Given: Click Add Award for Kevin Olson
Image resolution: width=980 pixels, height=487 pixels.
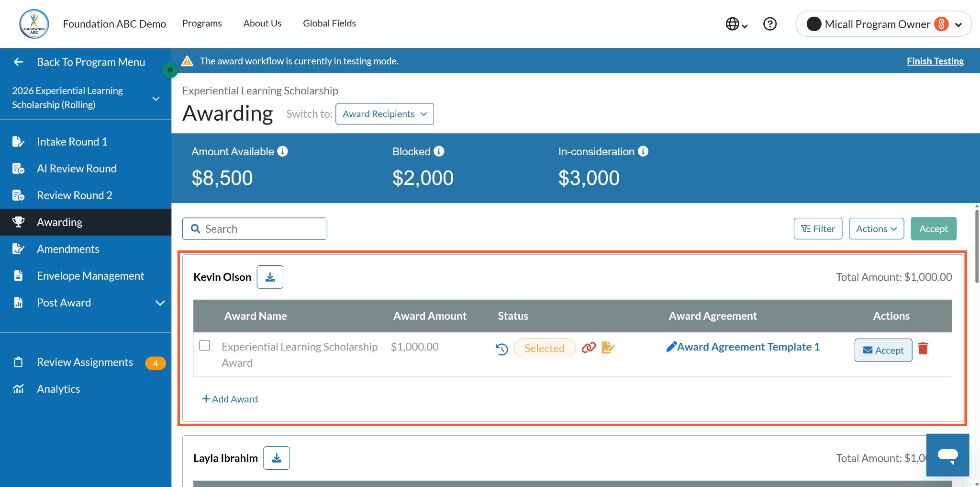Looking at the screenshot, I should tap(230, 399).
